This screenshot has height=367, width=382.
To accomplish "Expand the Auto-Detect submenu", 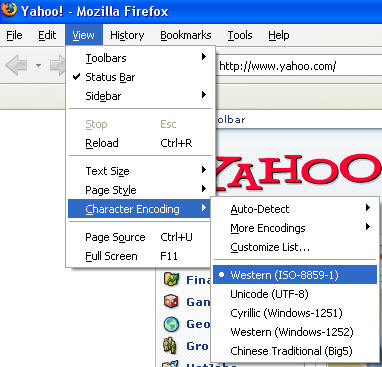I will pyautogui.click(x=295, y=209).
